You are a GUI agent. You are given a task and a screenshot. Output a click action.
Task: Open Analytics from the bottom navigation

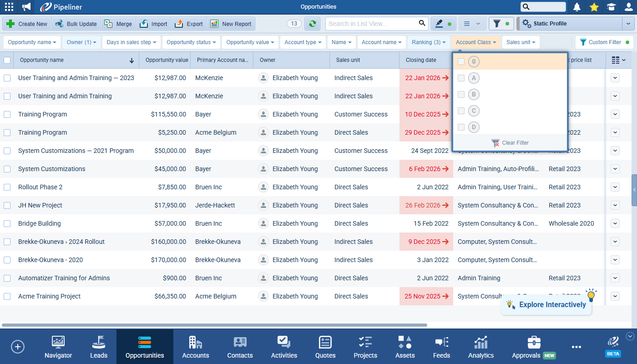[481, 347]
